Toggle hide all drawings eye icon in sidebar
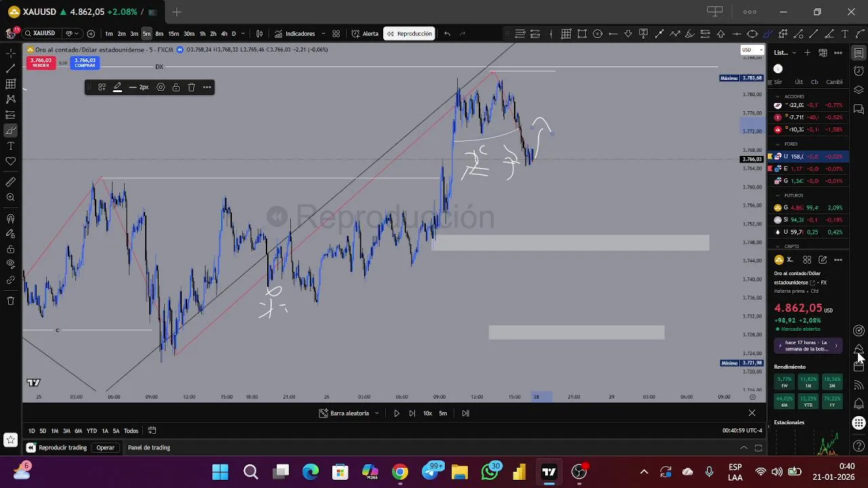The height and width of the screenshot is (488, 868). pos(10,264)
